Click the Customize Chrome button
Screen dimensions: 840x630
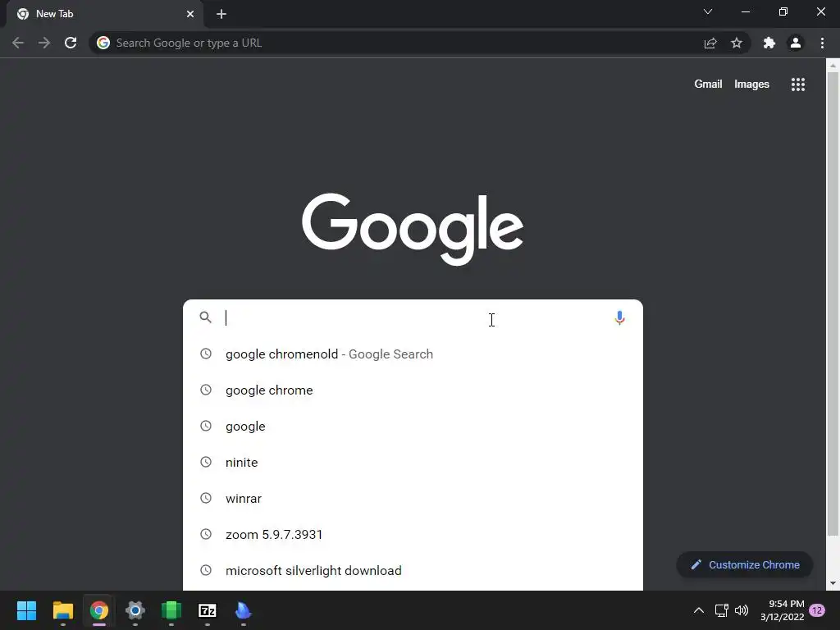tap(745, 564)
